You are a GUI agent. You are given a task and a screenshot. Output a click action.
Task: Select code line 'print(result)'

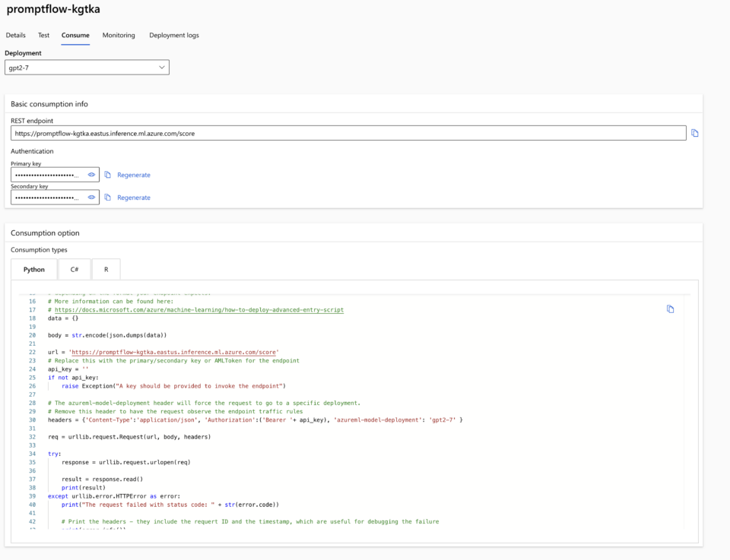pyautogui.click(x=84, y=488)
